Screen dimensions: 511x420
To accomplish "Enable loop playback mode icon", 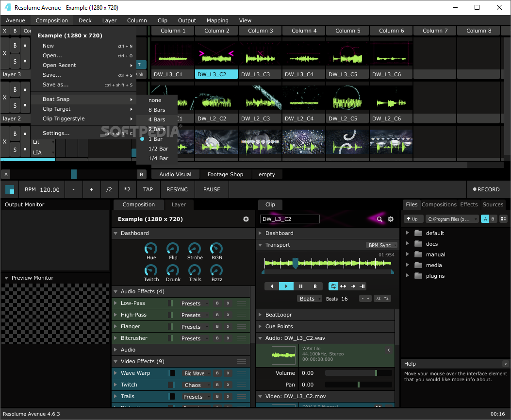I will 333,286.
